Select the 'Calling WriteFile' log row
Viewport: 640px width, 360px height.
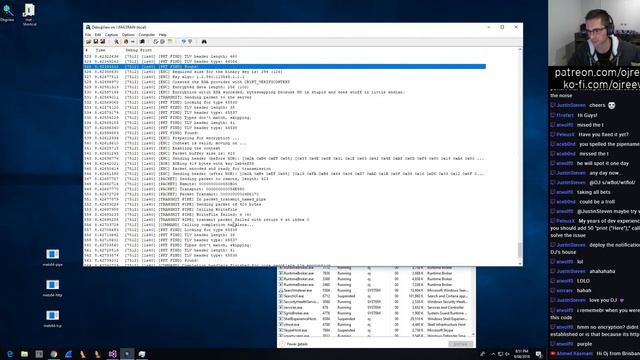[x=285, y=209]
